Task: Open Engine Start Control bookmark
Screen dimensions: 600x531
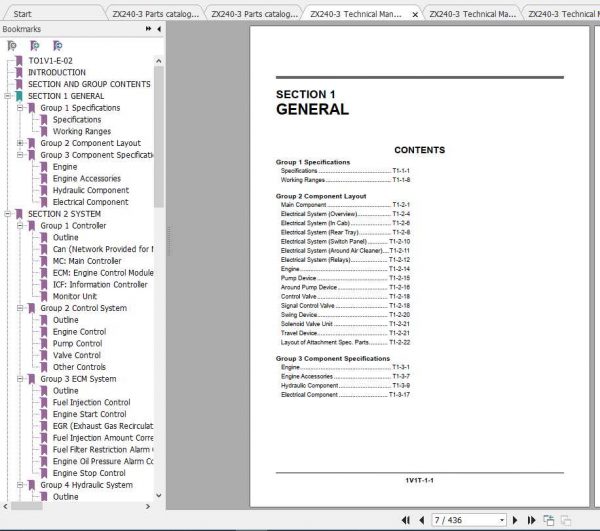Action: point(89,414)
